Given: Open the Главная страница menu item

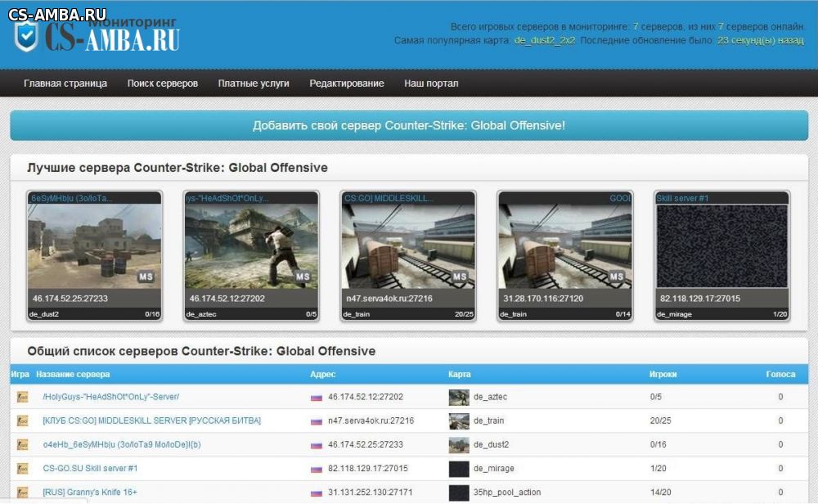Looking at the screenshot, I should pyautogui.click(x=65, y=83).
